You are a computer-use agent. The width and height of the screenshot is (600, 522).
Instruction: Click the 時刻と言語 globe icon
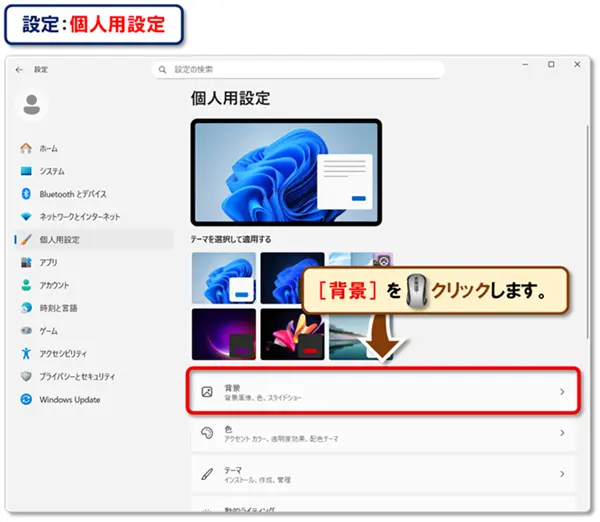pyautogui.click(x=26, y=308)
